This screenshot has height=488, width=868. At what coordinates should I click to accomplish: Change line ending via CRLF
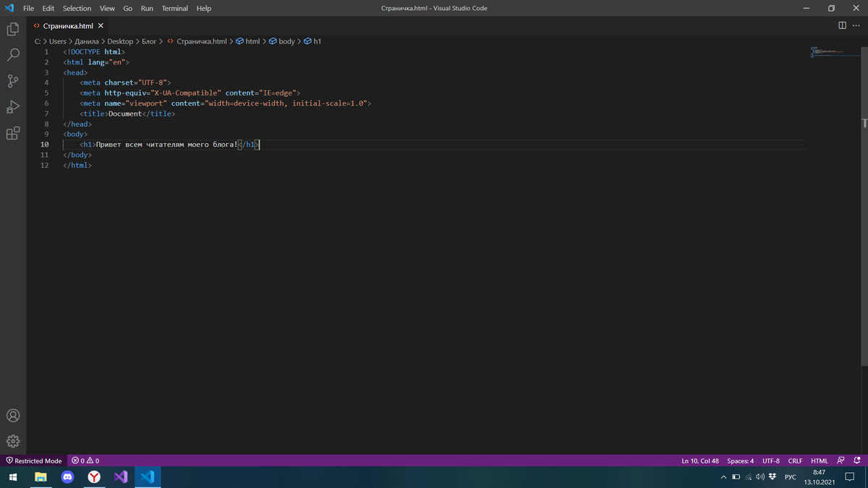[x=795, y=461]
